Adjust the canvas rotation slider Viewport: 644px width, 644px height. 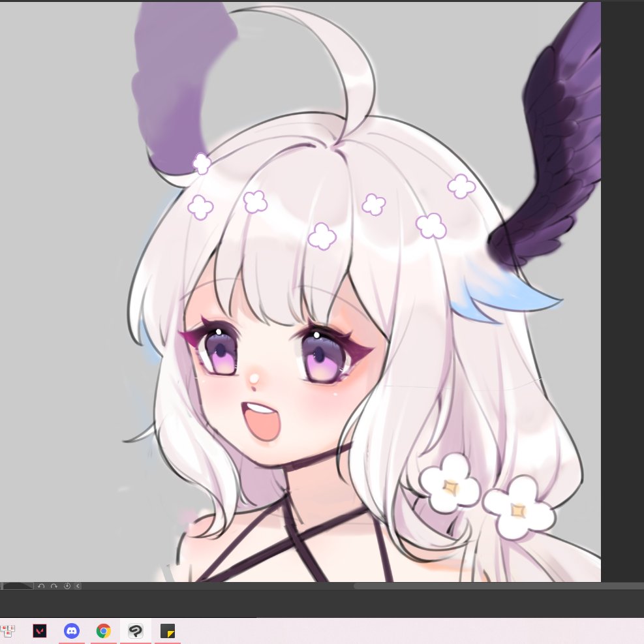[x=17, y=586]
